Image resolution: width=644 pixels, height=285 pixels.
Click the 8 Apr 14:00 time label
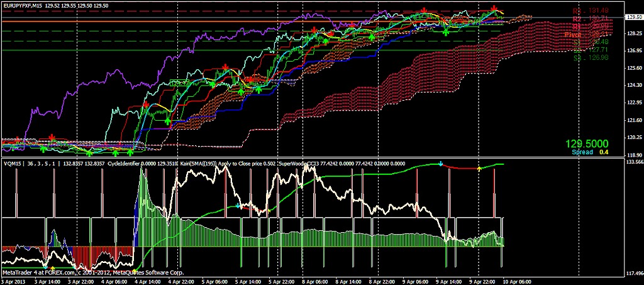[x=350, y=282]
